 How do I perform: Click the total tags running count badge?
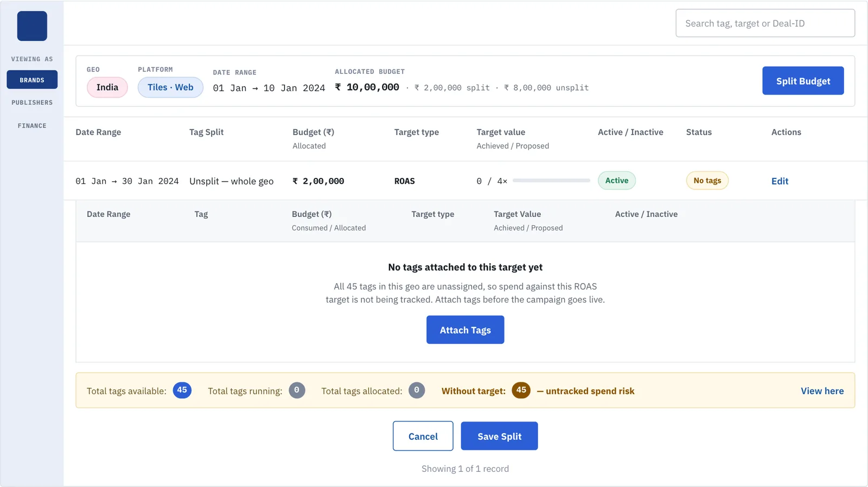click(297, 390)
